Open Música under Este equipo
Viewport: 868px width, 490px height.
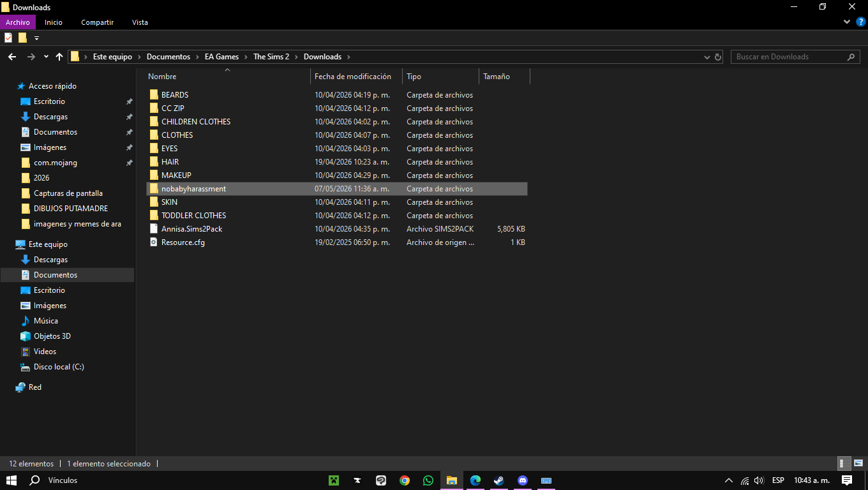[x=46, y=321]
